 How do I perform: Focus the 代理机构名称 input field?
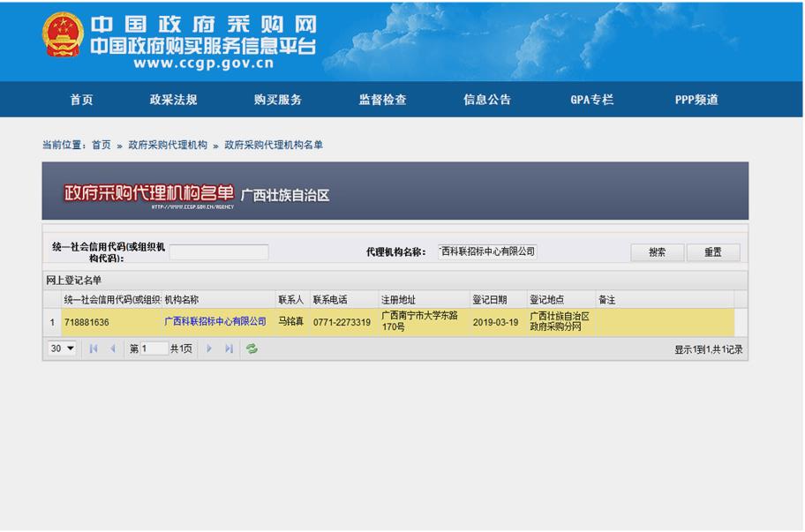[x=487, y=252]
